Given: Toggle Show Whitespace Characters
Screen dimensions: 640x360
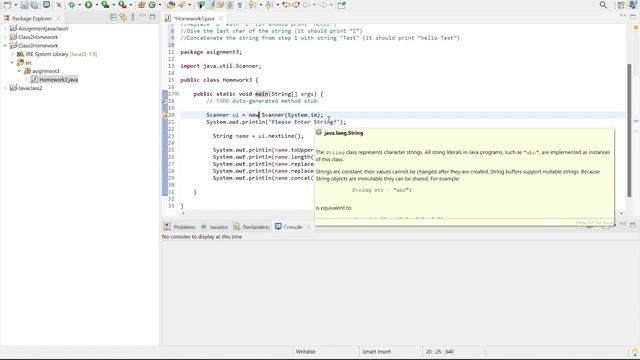Looking at the screenshot, I should (x=240, y=5).
